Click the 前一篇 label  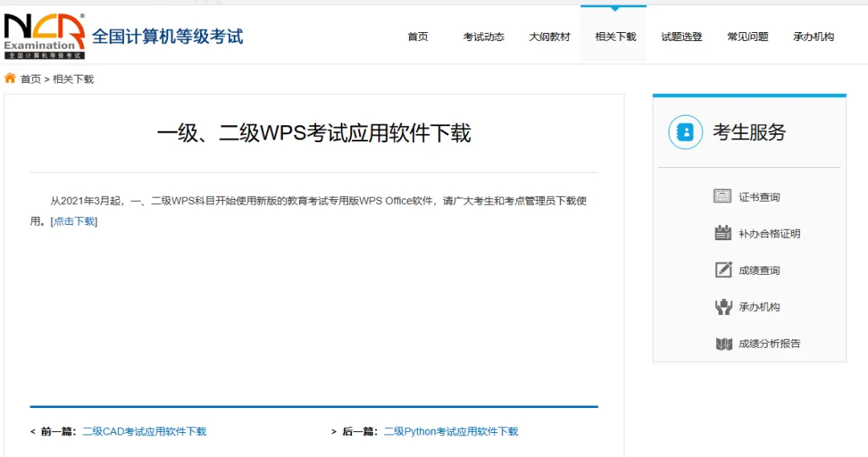pyautogui.click(x=57, y=431)
